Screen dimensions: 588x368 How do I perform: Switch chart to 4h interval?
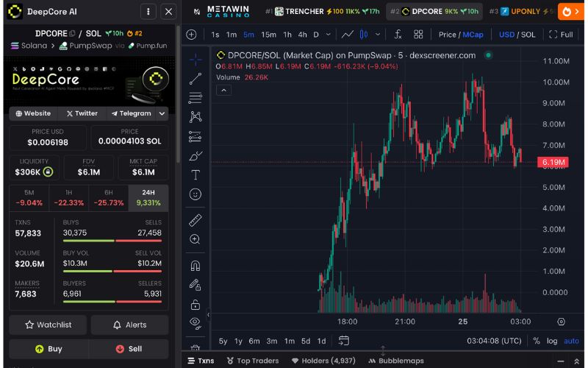pos(302,35)
